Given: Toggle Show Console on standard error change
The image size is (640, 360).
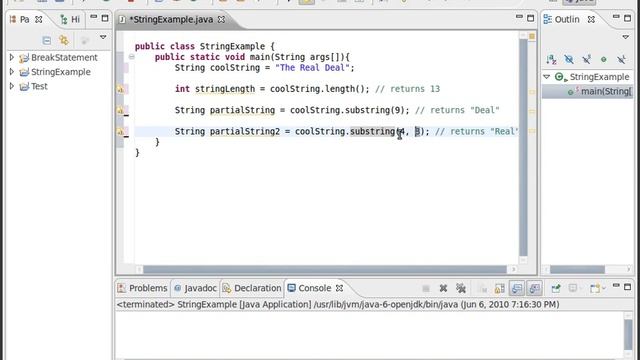Looking at the screenshot, I should tap(534, 289).
